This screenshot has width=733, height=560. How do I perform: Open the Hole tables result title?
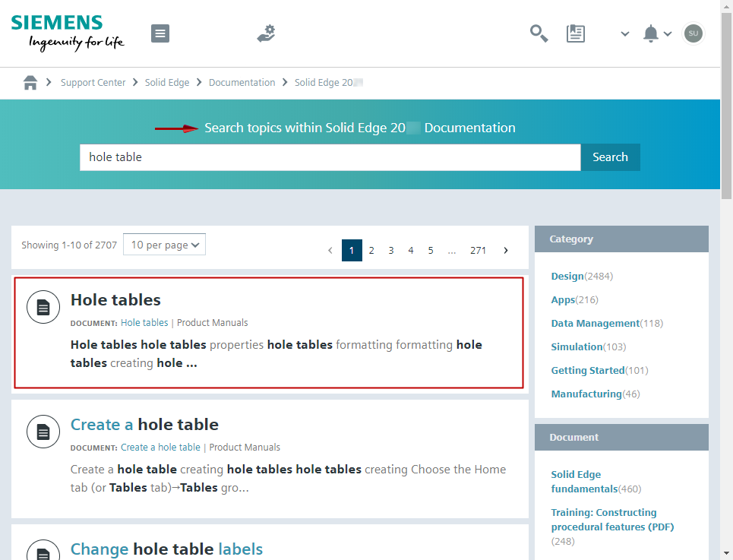pos(115,300)
